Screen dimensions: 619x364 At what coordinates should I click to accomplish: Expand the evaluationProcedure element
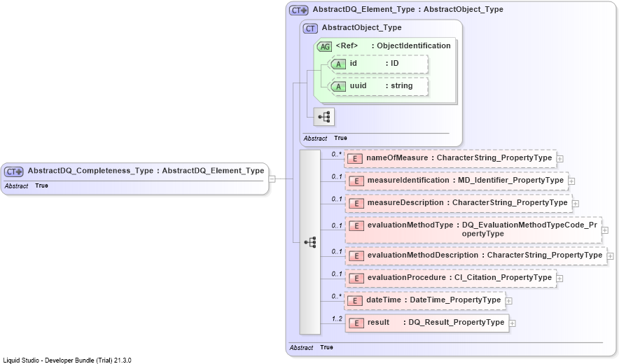click(559, 279)
